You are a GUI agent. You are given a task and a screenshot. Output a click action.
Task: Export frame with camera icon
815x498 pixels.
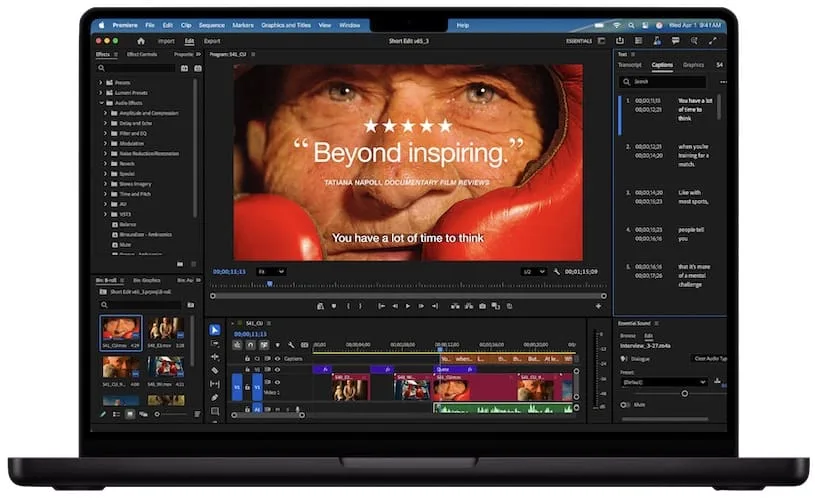pos(482,307)
